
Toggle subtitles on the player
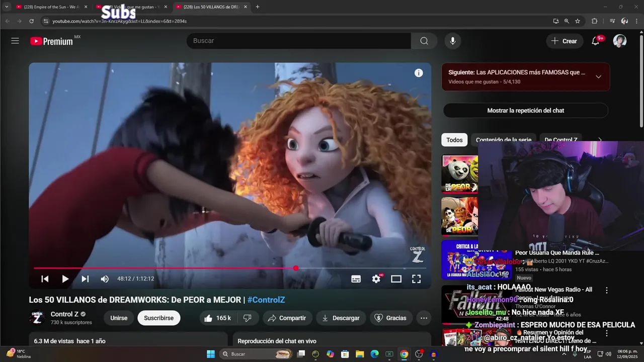[x=356, y=279]
